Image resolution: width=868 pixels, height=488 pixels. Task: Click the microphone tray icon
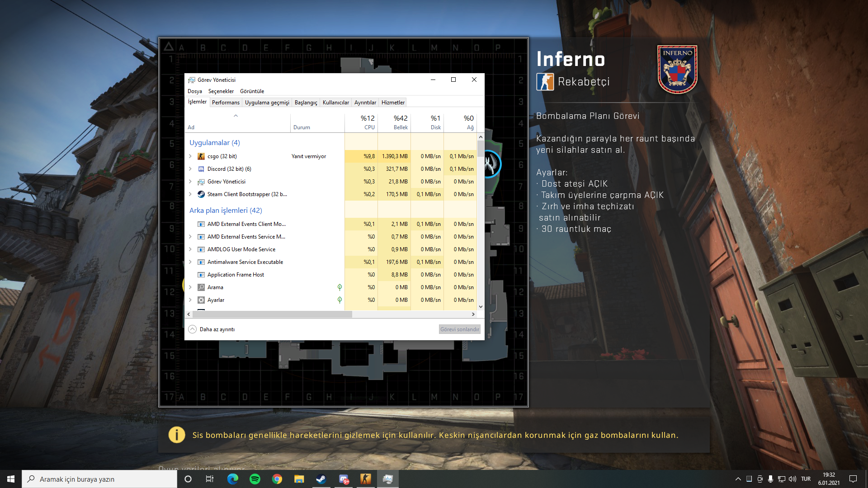point(770,479)
